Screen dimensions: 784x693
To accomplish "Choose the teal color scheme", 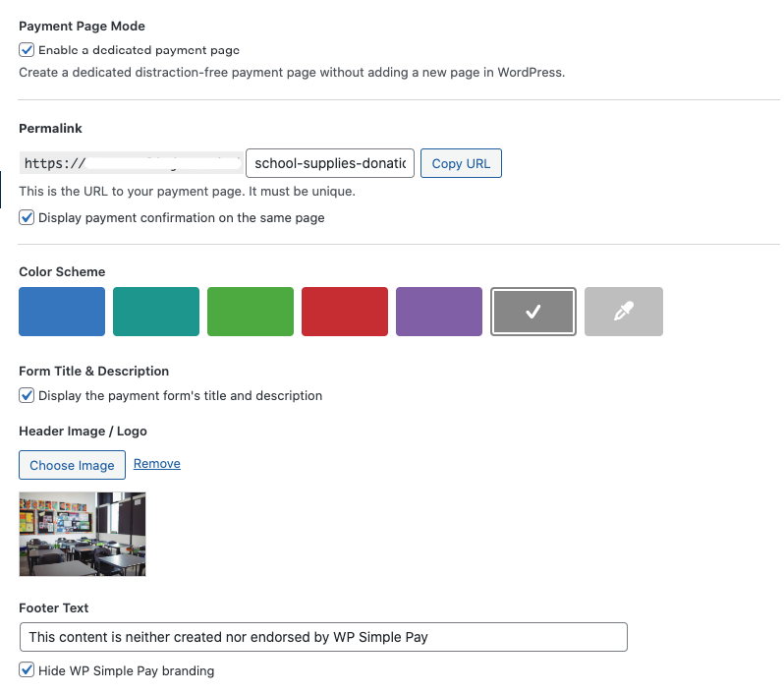I will [156, 312].
